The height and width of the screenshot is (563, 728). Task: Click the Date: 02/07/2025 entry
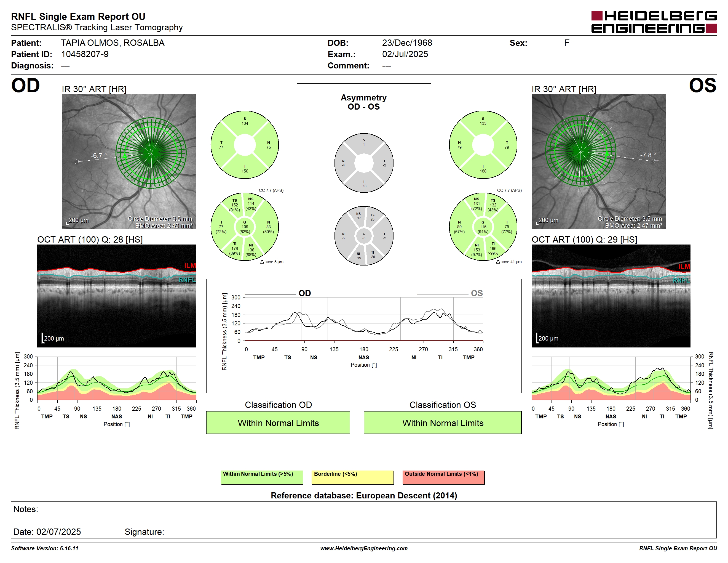coord(47,532)
